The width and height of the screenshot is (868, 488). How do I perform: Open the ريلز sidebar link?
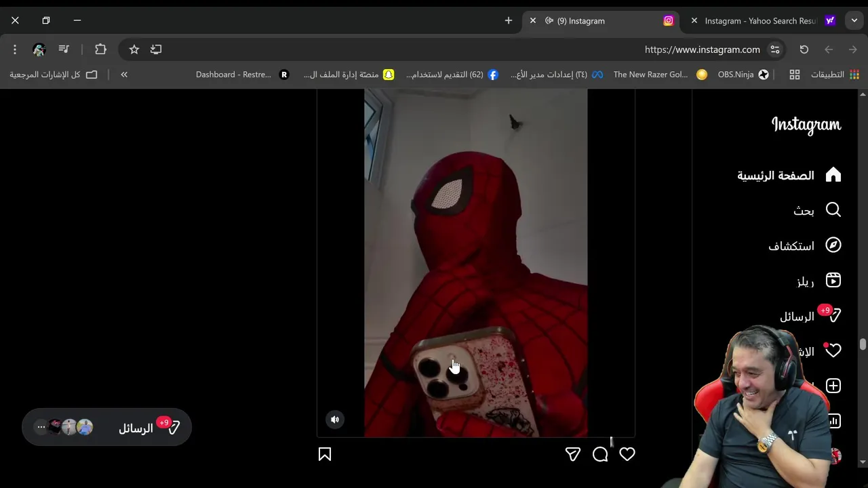pos(805,281)
